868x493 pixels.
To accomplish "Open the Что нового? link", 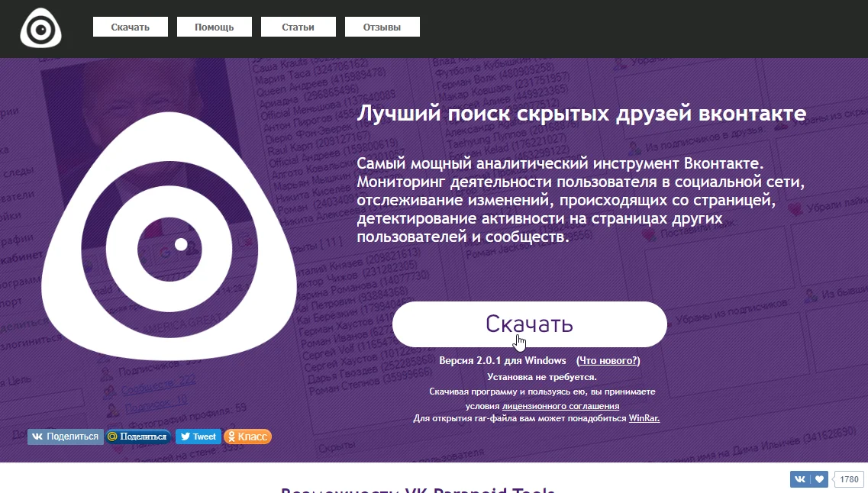I will point(608,361).
